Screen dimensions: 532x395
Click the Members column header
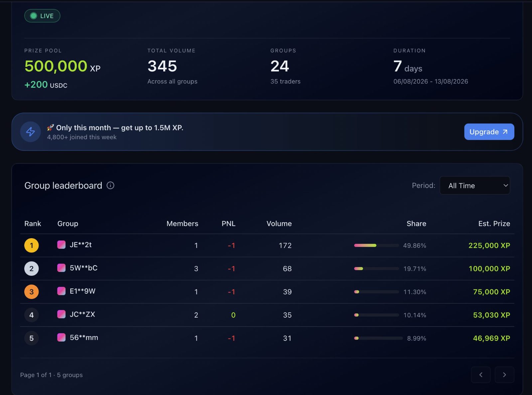click(182, 224)
